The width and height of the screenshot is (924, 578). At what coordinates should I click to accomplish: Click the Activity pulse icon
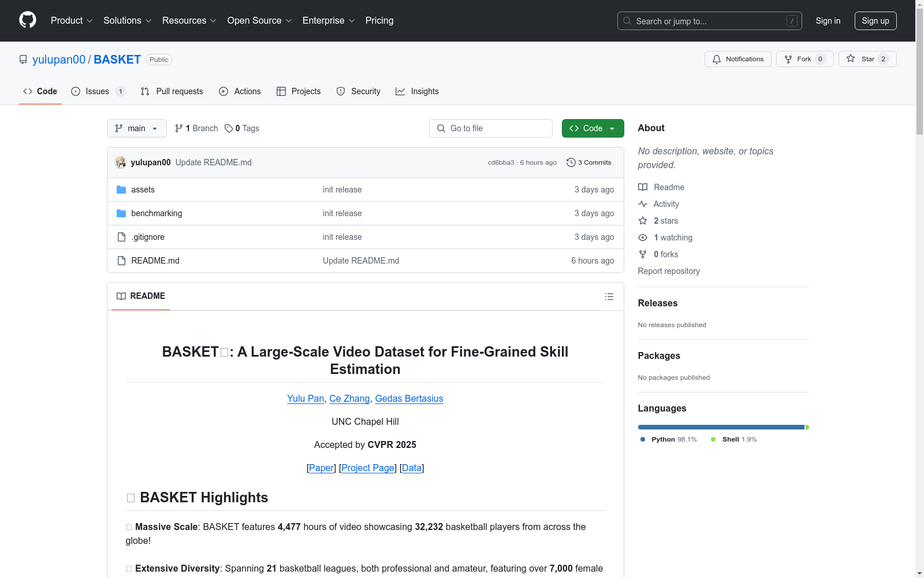pos(643,204)
